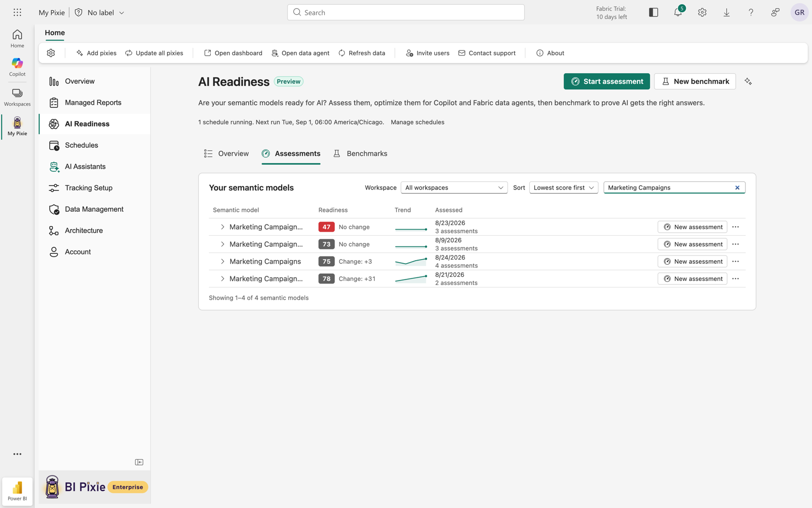The height and width of the screenshot is (508, 812).
Task: Open notifications bell icon
Action: 678,12
